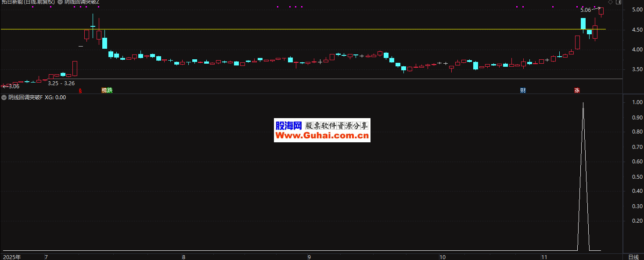The height and width of the screenshot is (260, 644).
Task: Click the blue 财 financial report badge
Action: point(523,90)
